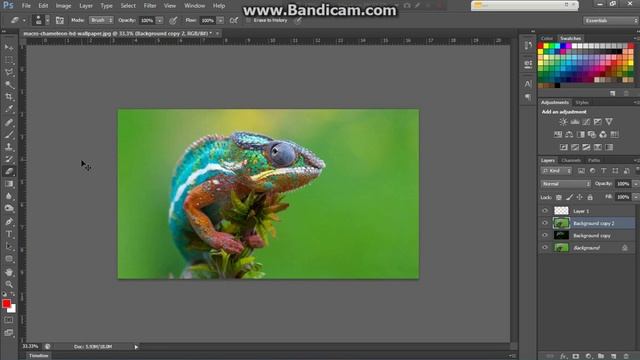Image resolution: width=640 pixels, height=360 pixels.
Task: Open the layer blend mode Normal dropdown
Action: coord(566,184)
